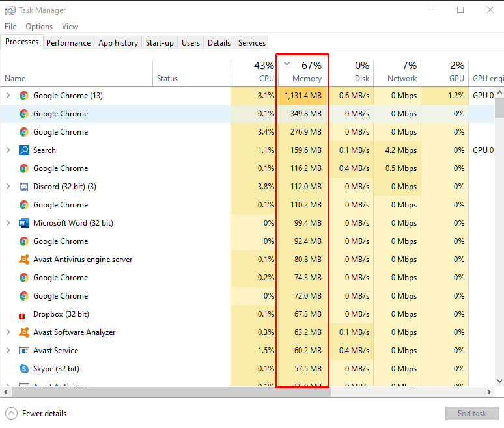Sort by the GPU engine column header
This screenshot has height=428, width=504.
click(x=486, y=73)
